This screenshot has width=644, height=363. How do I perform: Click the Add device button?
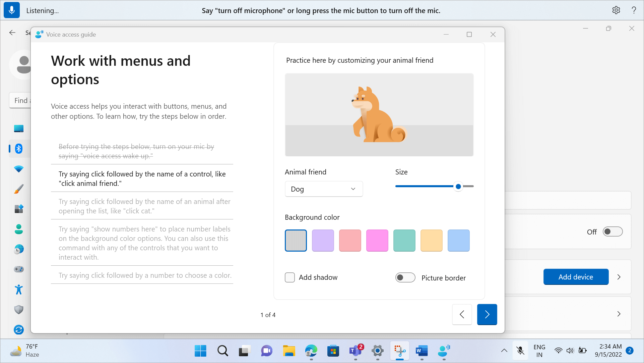coord(576,277)
